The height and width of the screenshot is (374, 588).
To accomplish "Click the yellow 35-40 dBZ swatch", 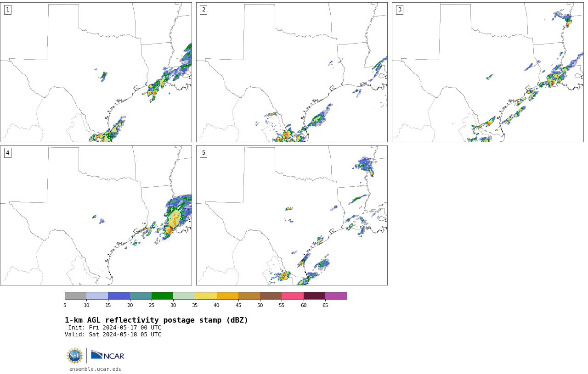I will click(206, 296).
